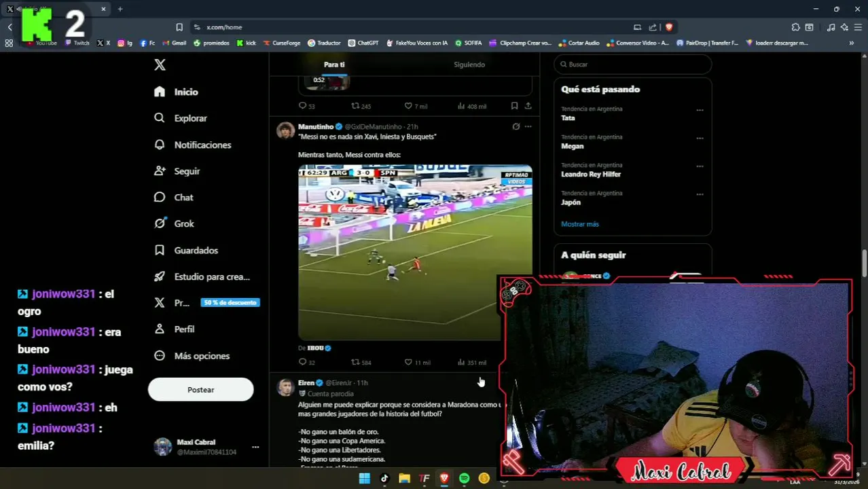Open ChatGPT bookmark
This screenshot has height=489, width=868.
[x=363, y=43]
